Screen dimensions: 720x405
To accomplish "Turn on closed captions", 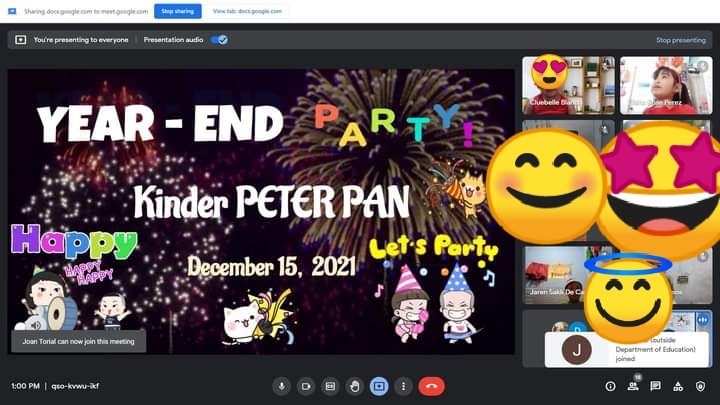I will click(330, 386).
